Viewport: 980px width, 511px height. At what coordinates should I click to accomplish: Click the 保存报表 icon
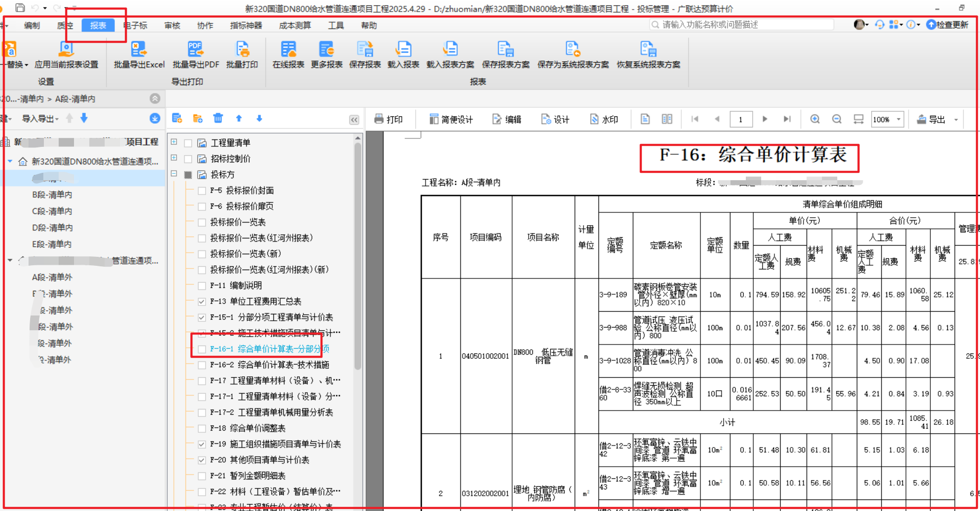[x=365, y=50]
